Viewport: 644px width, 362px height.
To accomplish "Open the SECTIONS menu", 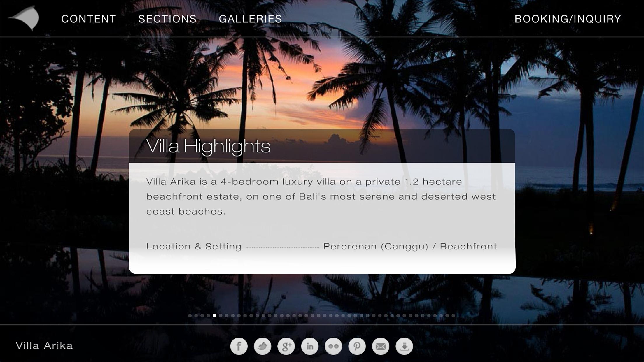I will [x=167, y=19].
